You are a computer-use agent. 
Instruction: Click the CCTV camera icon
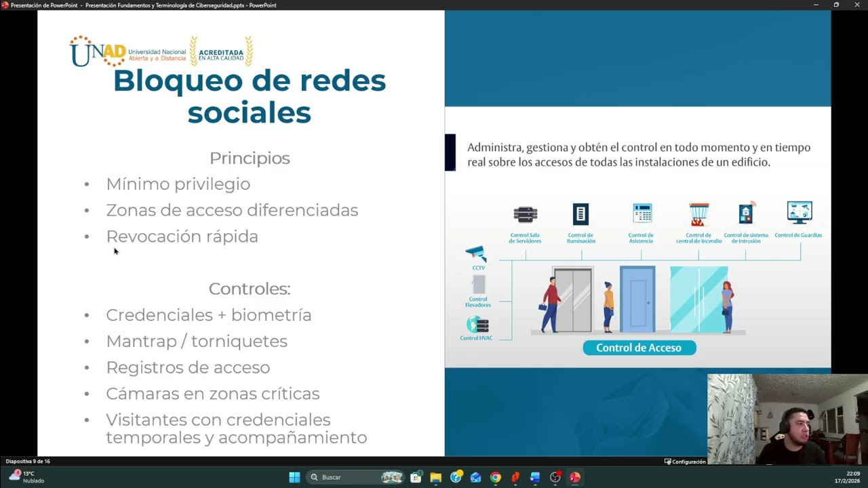476,254
